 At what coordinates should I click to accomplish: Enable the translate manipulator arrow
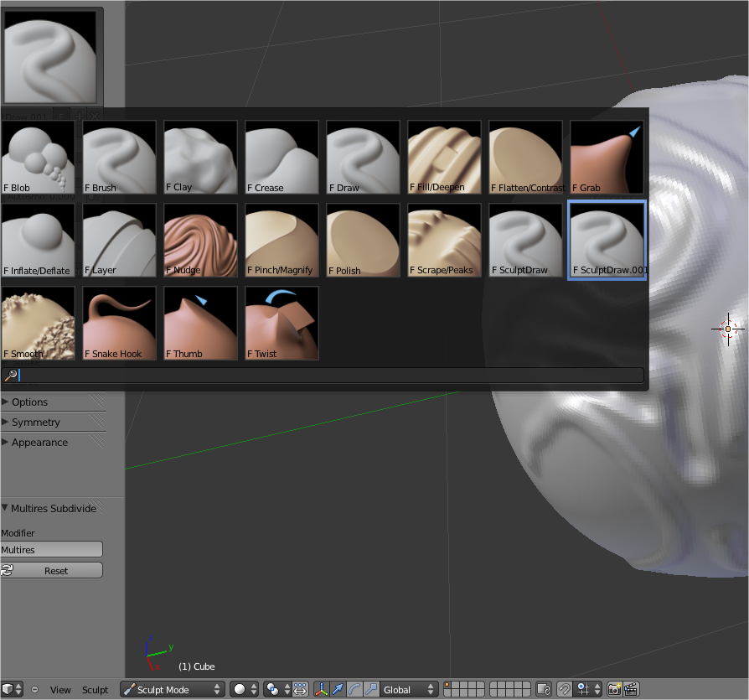pyautogui.click(x=338, y=689)
